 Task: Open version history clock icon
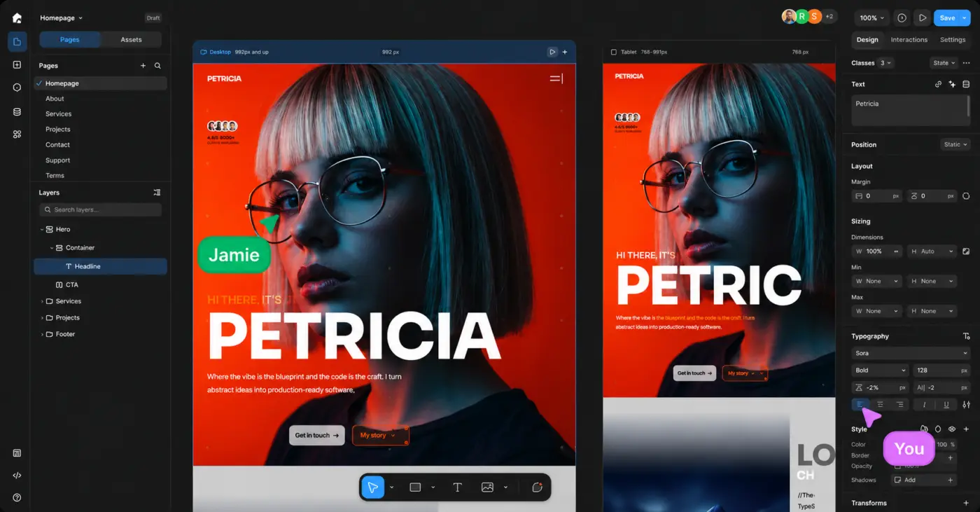click(x=902, y=18)
